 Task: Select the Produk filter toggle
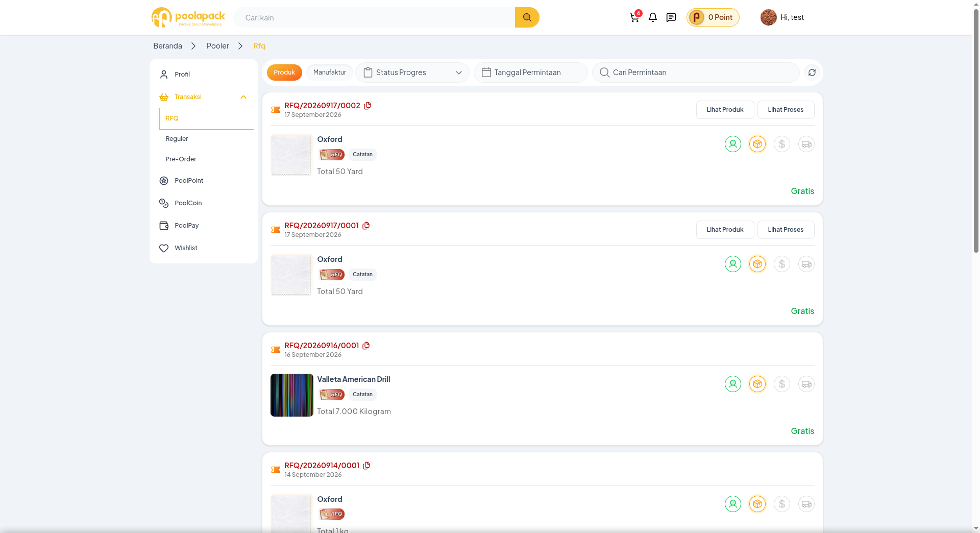pos(284,72)
